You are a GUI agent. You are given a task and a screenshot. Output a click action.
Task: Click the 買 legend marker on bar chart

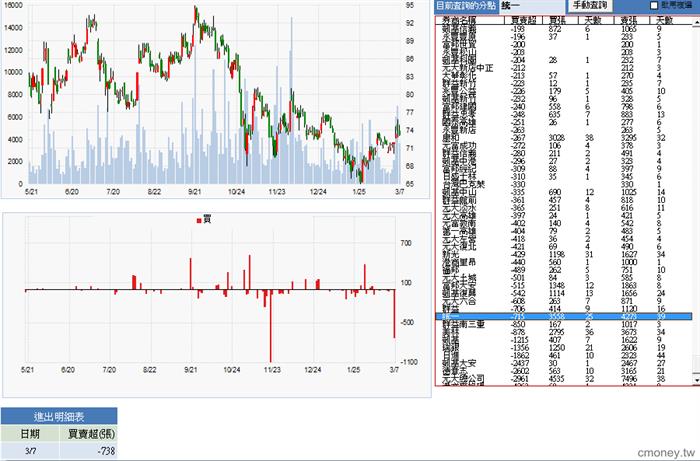[x=199, y=220]
